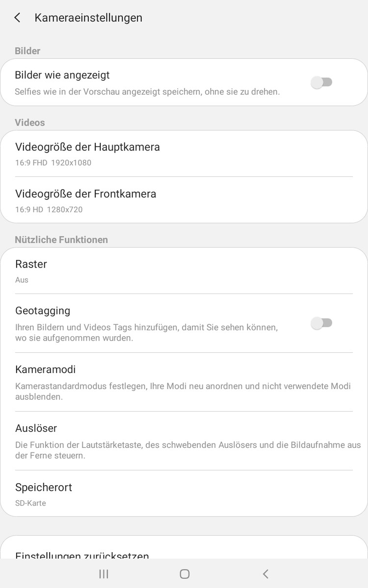This screenshot has width=368, height=588.
Task: Tap the Kameraeinstellungen page title
Action: 88,18
